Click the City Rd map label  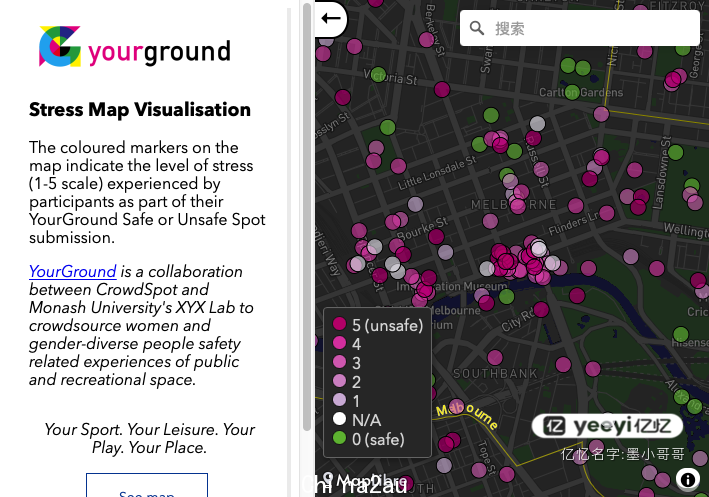click(517, 321)
